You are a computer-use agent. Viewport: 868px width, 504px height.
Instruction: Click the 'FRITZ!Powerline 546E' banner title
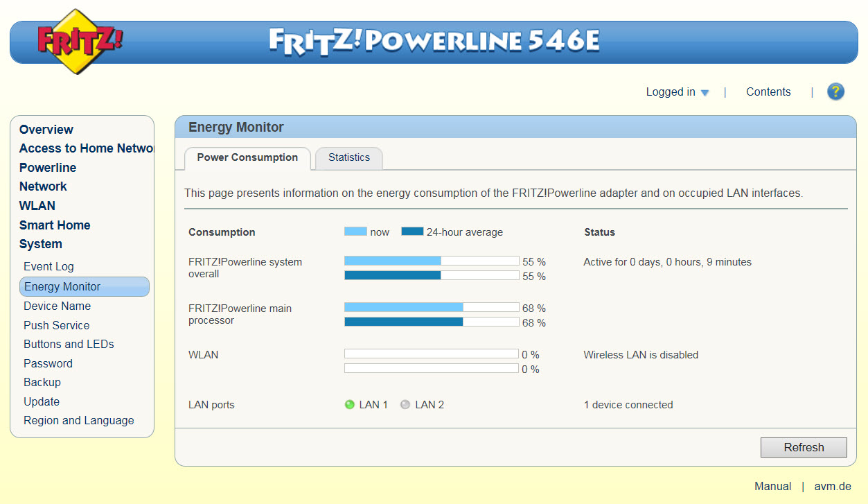pyautogui.click(x=434, y=42)
